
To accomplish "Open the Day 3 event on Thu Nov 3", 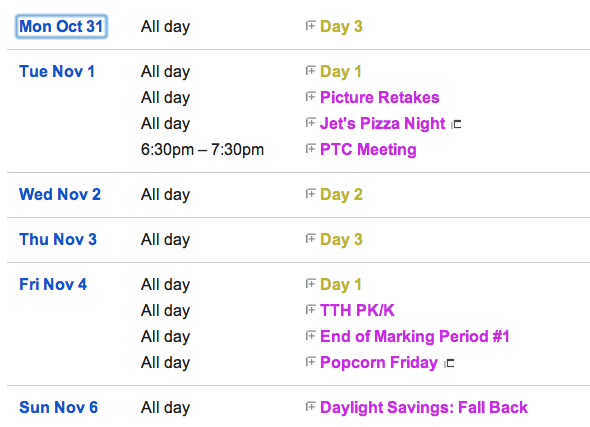I will click(341, 240).
